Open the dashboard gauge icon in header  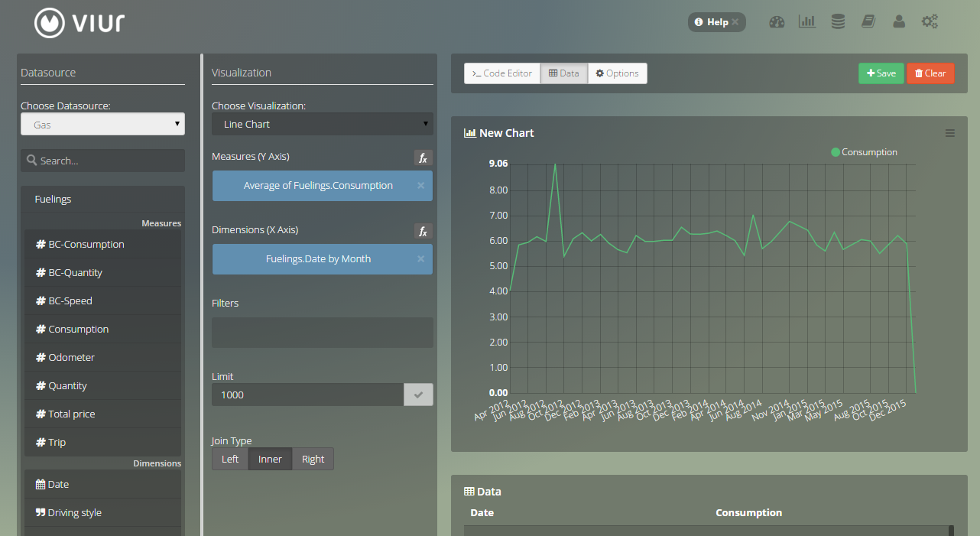[x=777, y=22]
